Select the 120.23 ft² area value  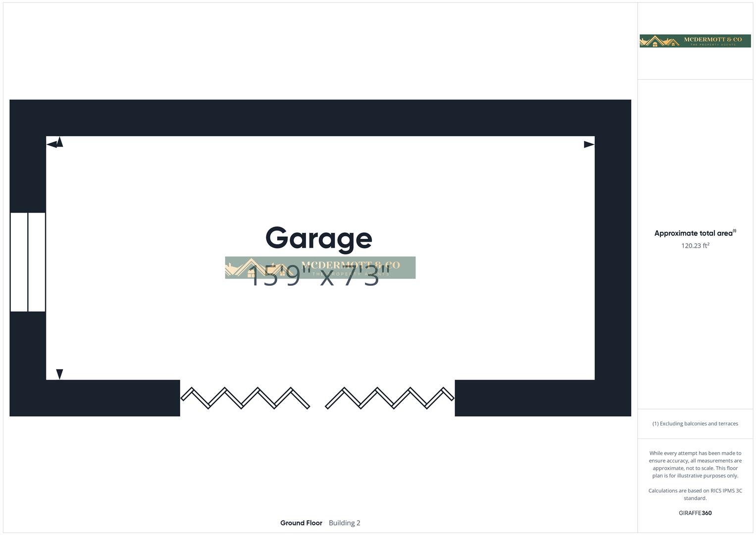click(x=695, y=246)
